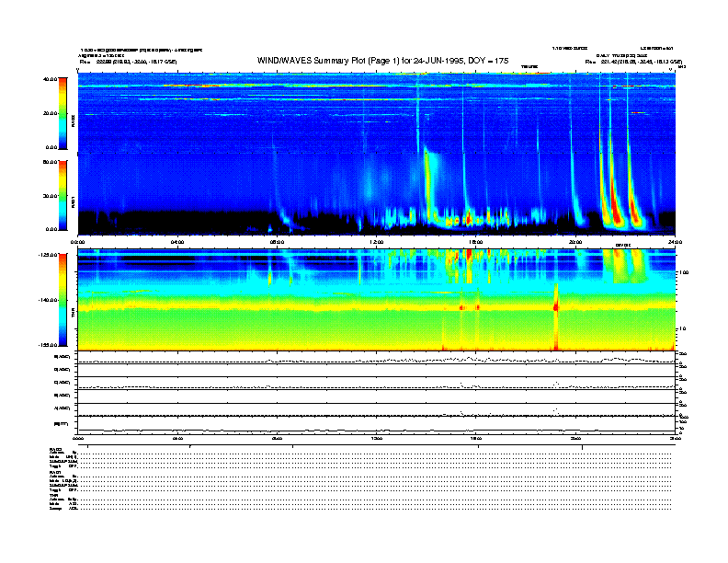Click the tall red TNR burst after 19:00
This screenshot has width=728, height=563.
tap(556, 316)
